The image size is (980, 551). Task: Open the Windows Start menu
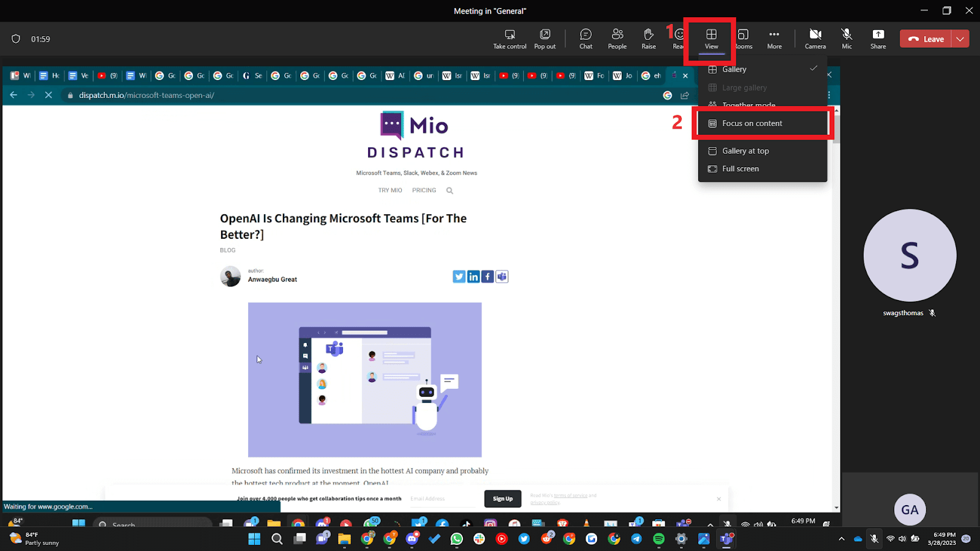click(x=254, y=539)
